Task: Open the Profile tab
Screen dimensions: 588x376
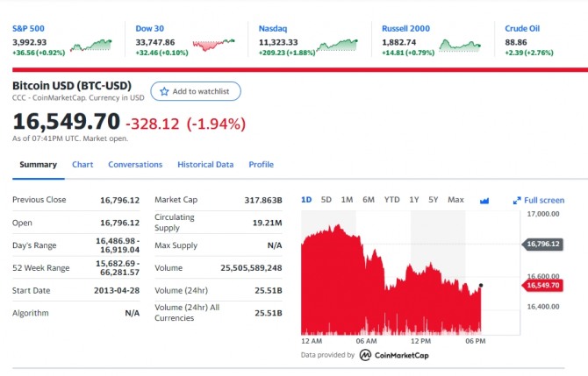Action: pyautogui.click(x=262, y=165)
